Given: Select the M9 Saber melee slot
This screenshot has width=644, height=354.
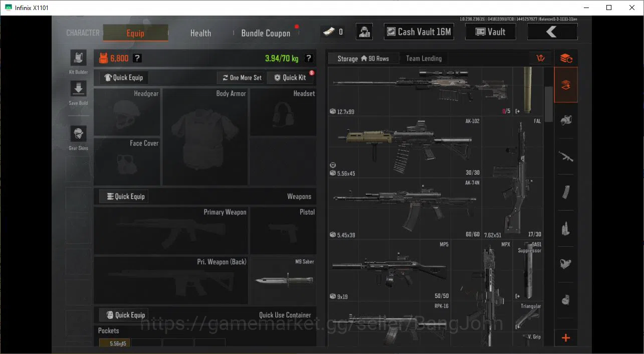Looking at the screenshot, I should (x=283, y=280).
